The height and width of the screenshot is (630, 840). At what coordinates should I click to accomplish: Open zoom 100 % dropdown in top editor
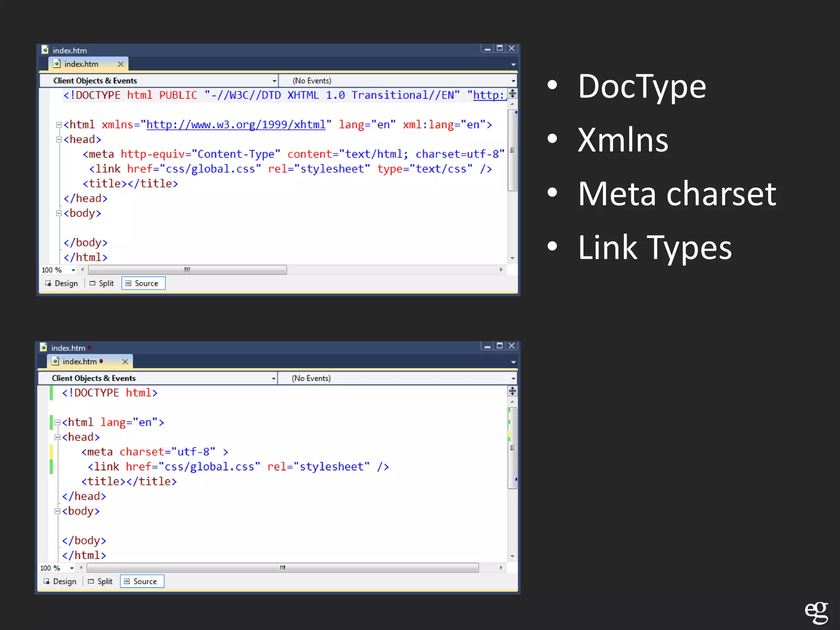(x=73, y=270)
